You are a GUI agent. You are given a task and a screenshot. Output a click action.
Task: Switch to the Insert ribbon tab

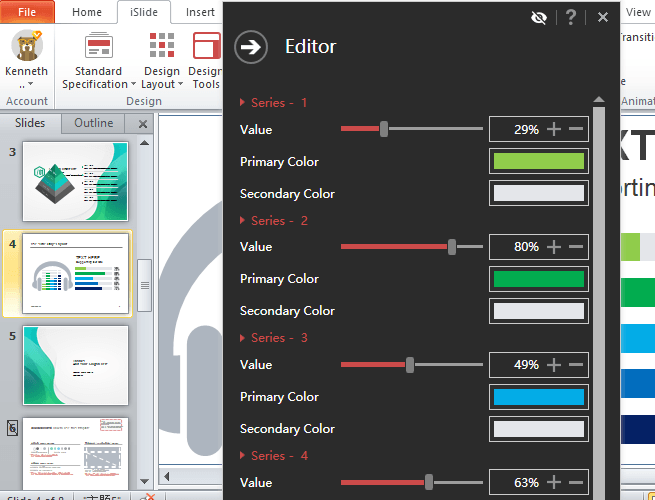(200, 12)
